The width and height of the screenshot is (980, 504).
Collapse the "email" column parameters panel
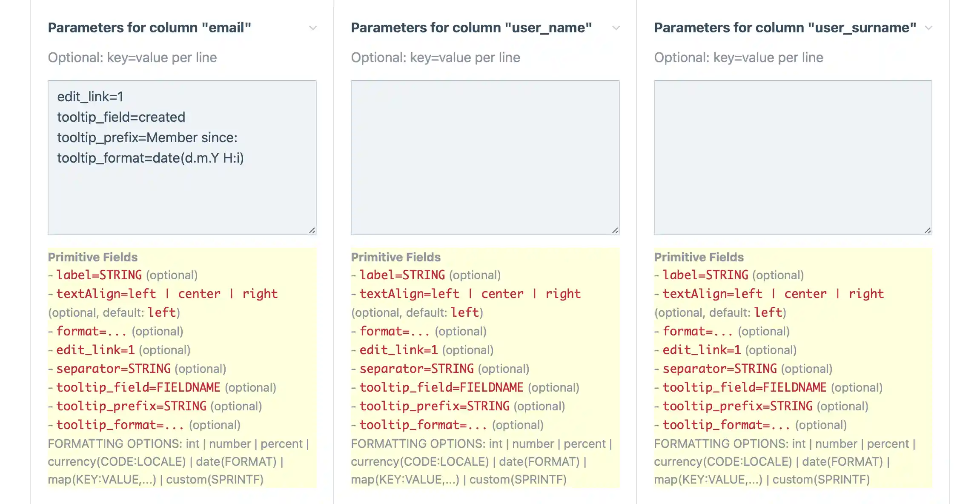coord(313,28)
